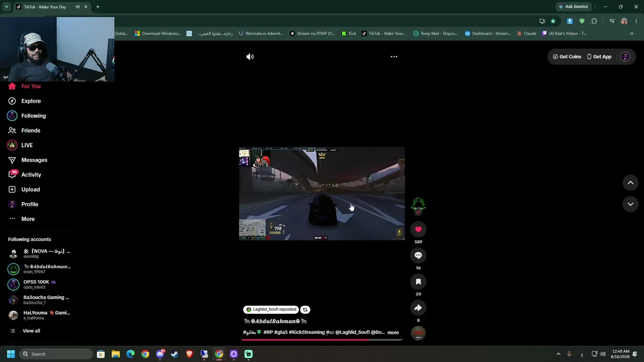The height and width of the screenshot is (362, 644).
Task: Open the Windows Start menu
Action: coord(11,354)
